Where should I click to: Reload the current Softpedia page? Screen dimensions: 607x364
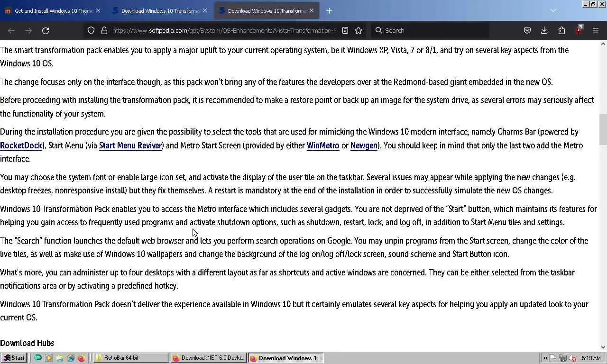click(46, 30)
